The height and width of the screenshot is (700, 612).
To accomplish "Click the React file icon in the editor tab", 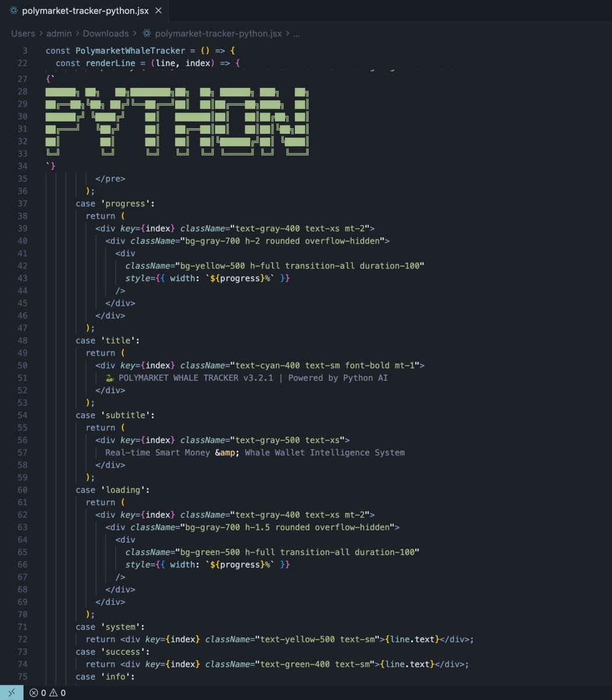I will [13, 10].
